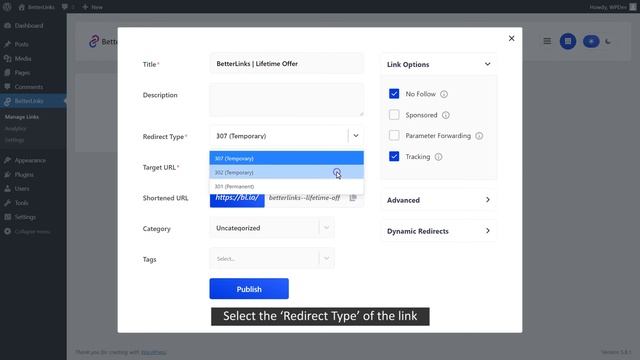Viewport: 640px width, 360px height.
Task: Click the New button in admin bar
Action: pos(93,7)
